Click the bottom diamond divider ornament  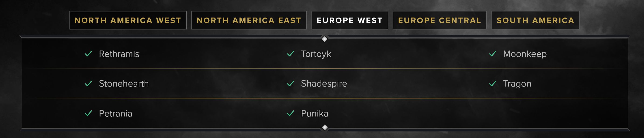click(x=325, y=127)
